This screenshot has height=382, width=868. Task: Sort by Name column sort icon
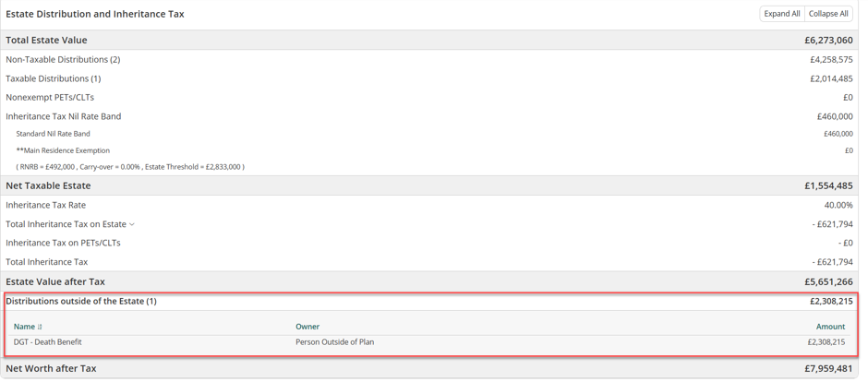[x=40, y=327]
